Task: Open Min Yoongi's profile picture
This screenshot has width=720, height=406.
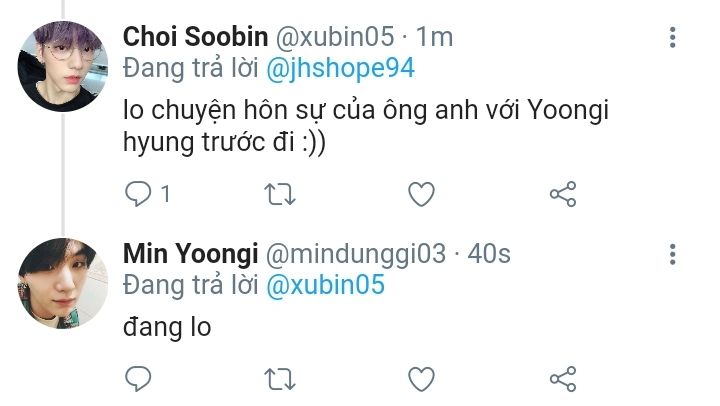Action: 62,283
